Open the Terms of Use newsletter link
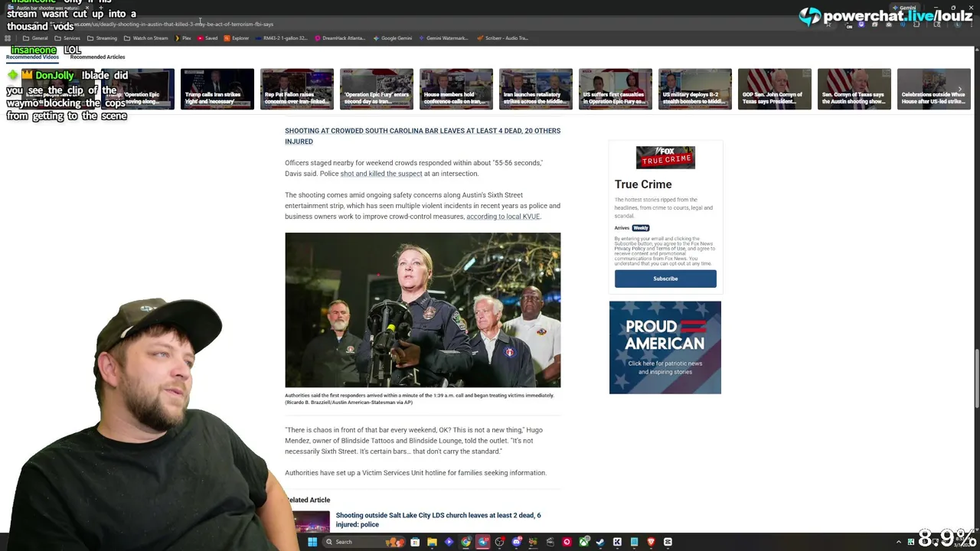 click(x=671, y=249)
